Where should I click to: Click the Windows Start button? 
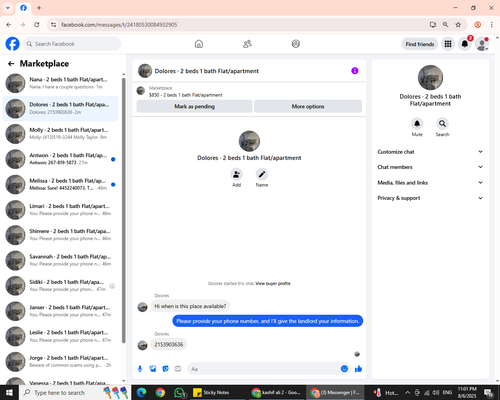tap(9, 393)
